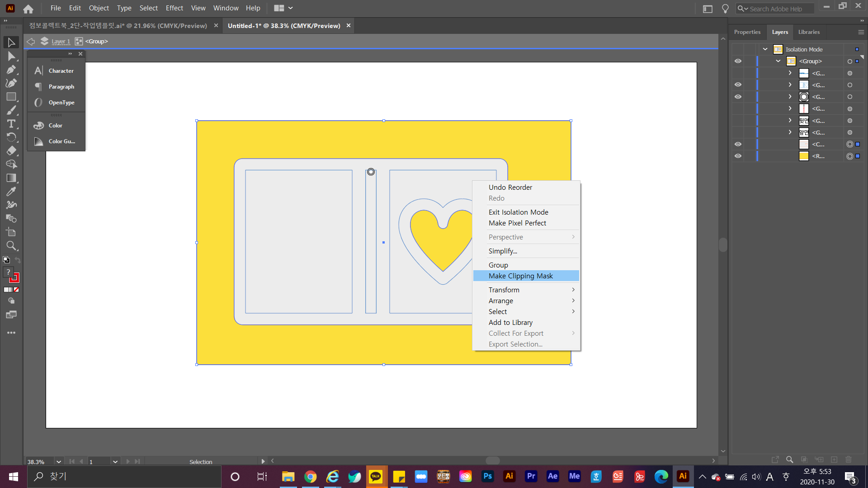
Task: Toggle visibility of the <C...> layer
Action: click(x=738, y=144)
